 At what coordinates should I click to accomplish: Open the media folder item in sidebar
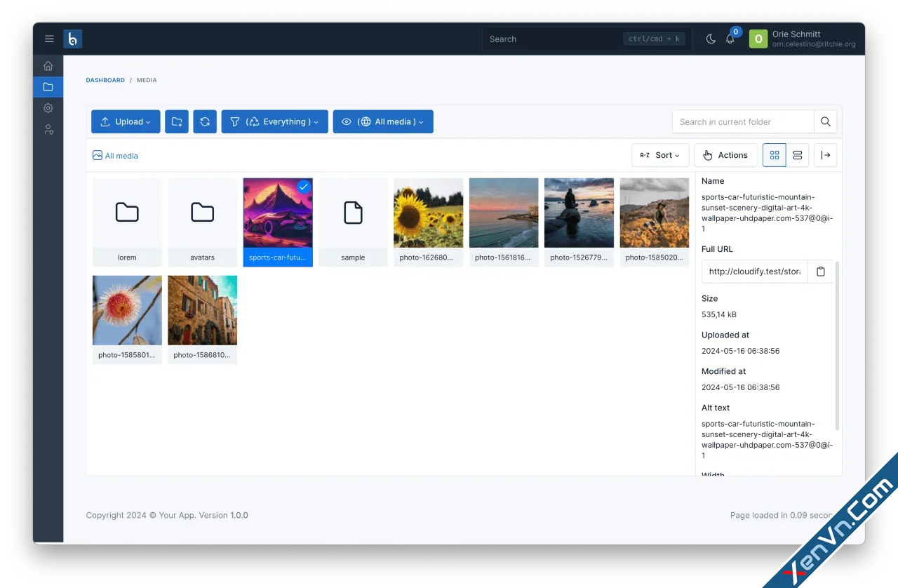tap(48, 87)
